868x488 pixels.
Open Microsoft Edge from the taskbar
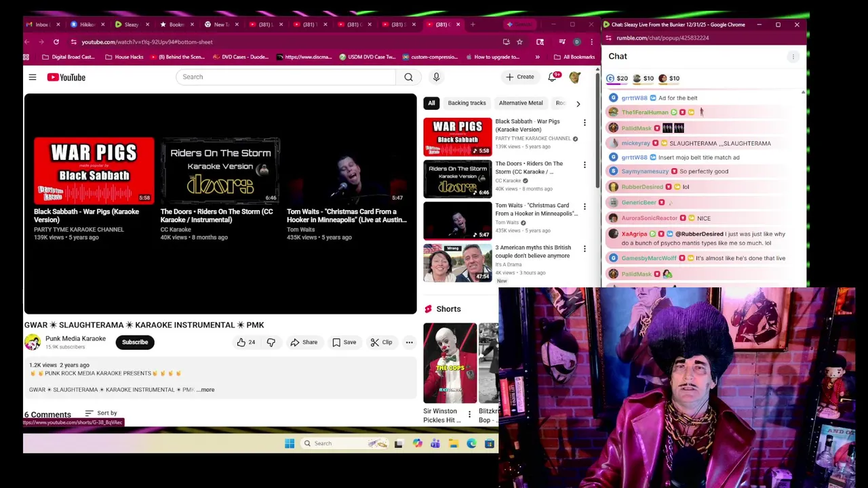coord(471,443)
